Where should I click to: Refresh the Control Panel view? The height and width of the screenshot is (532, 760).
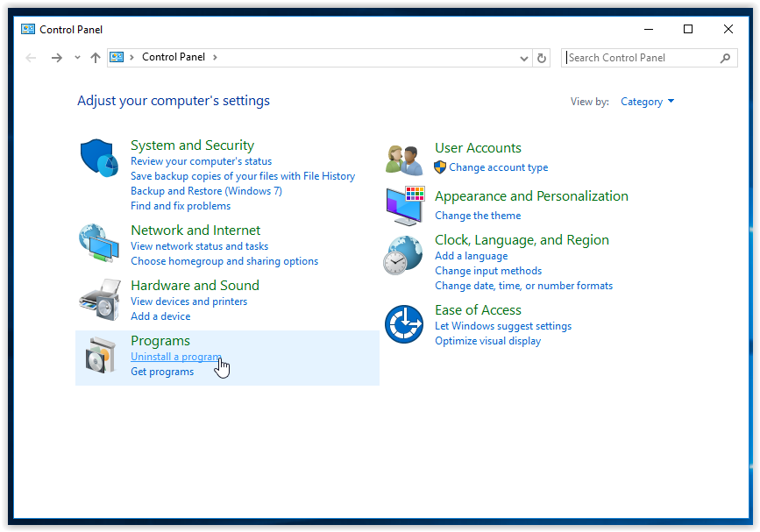pos(542,58)
